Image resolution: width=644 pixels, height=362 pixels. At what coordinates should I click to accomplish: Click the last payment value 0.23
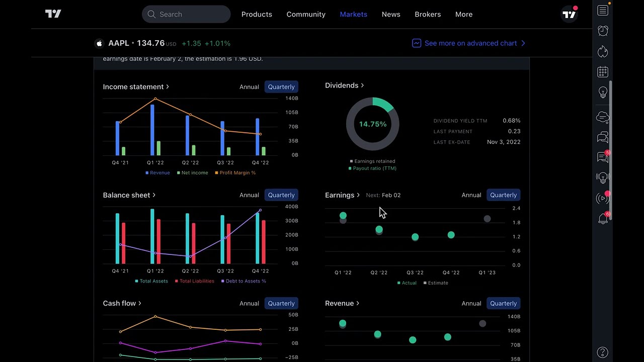click(514, 131)
